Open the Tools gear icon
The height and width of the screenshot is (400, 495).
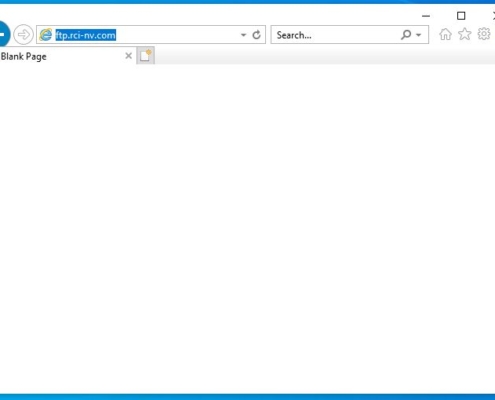click(x=484, y=34)
